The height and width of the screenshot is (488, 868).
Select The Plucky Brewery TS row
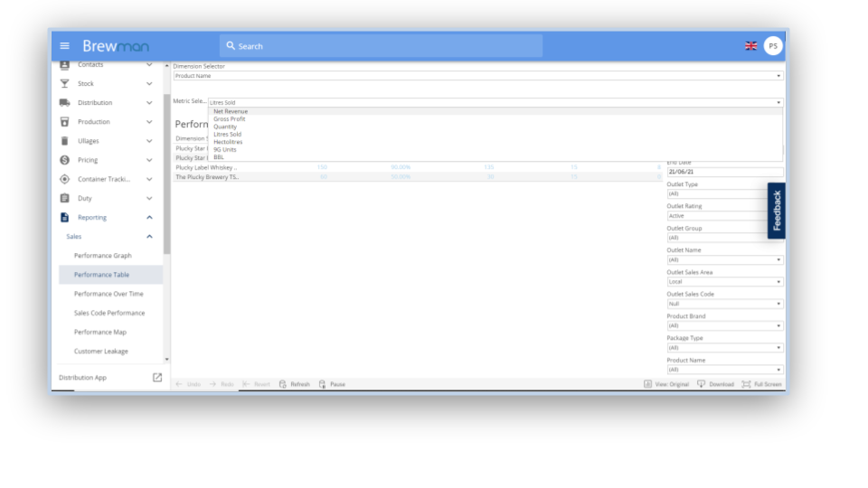(x=418, y=177)
